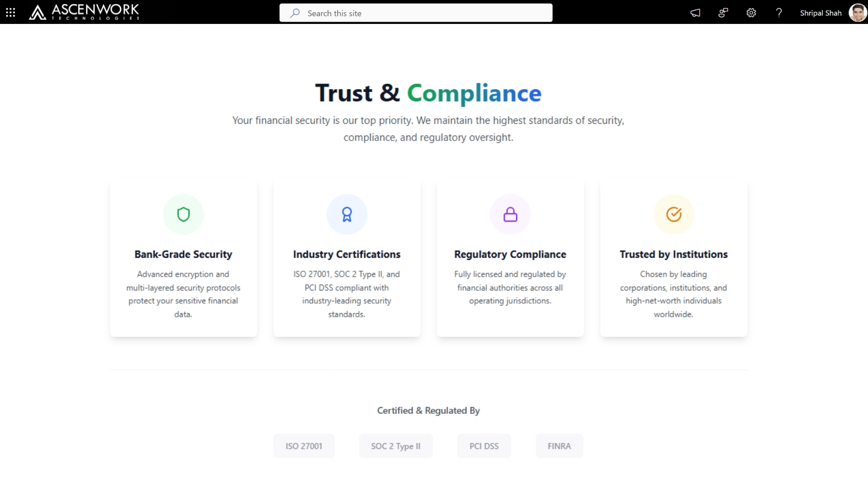Click the Search this site field
Image resolution: width=868 pixels, height=488 pixels.
click(416, 13)
